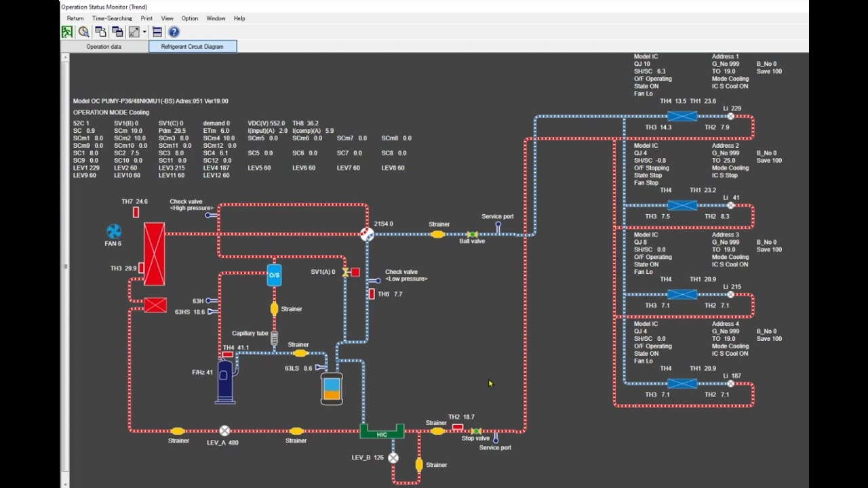Open the Return menu

click(x=75, y=18)
